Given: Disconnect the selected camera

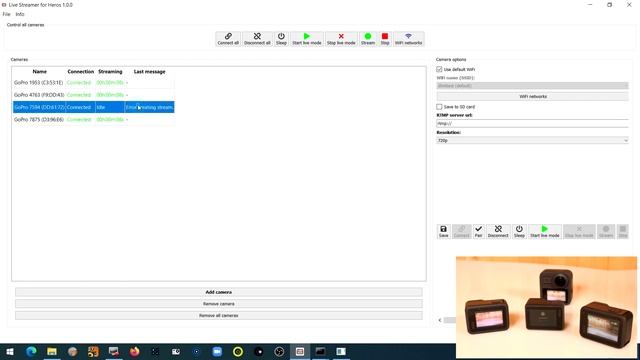Looking at the screenshot, I should tap(498, 231).
